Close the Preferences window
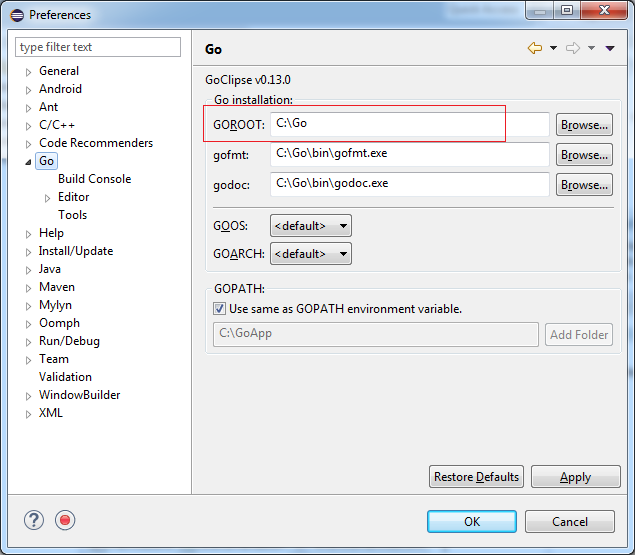This screenshot has width=635, height=555. click(604, 10)
